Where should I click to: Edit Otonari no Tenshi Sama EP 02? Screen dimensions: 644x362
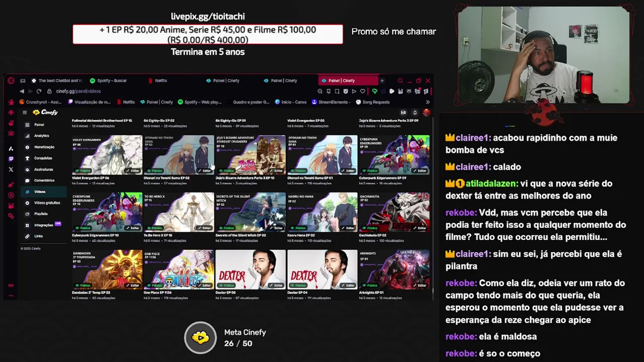204,171
